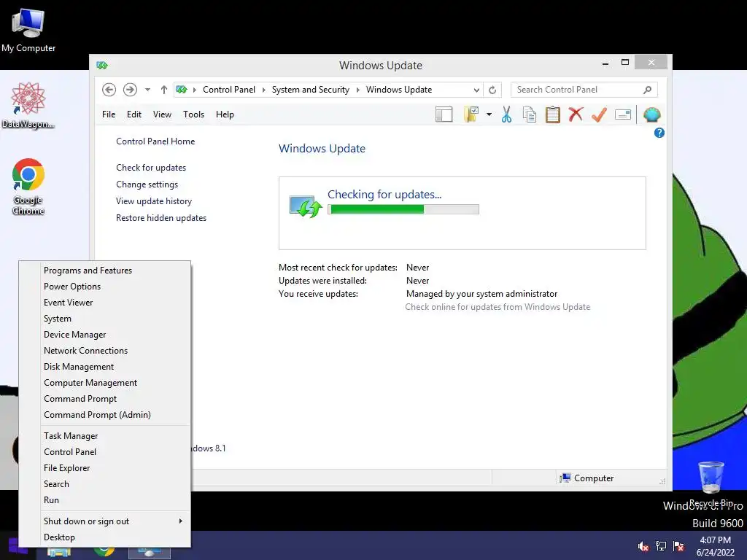
Task: Click the network tray icon
Action: coord(661,545)
